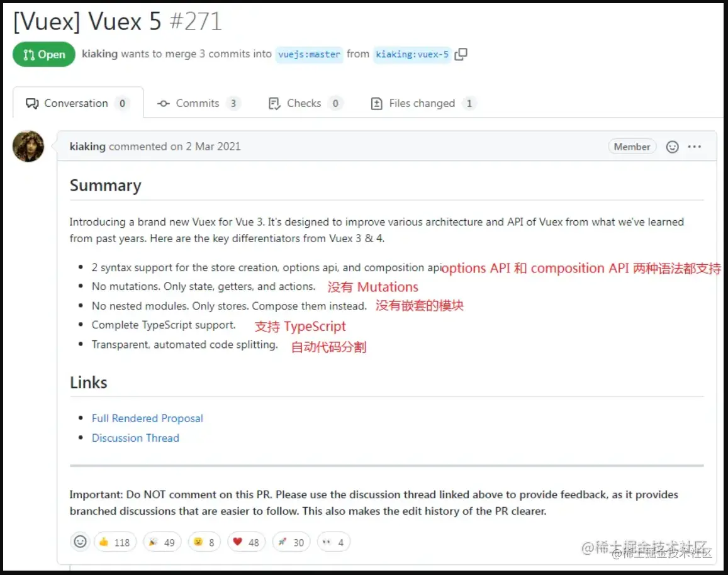Click the Files changed count badge 1

pyautogui.click(x=469, y=104)
